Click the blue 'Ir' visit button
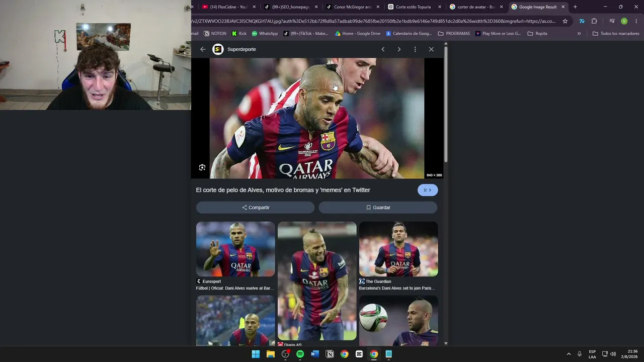The image size is (644, 362). pyautogui.click(x=428, y=190)
